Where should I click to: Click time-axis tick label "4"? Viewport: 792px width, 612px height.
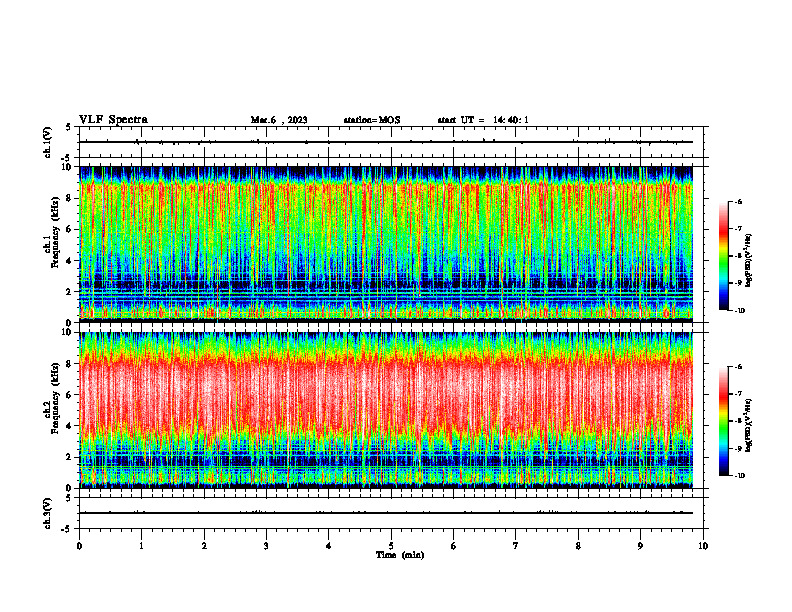(329, 546)
